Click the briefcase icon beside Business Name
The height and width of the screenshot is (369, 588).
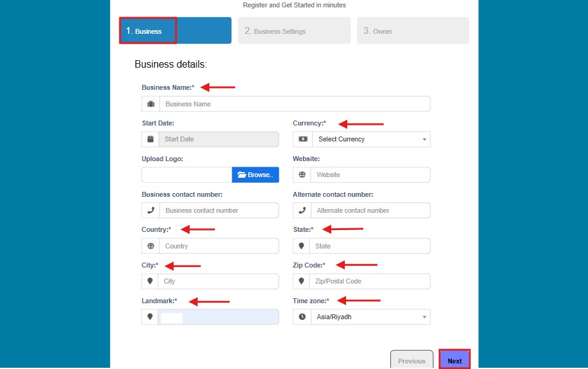click(x=151, y=104)
